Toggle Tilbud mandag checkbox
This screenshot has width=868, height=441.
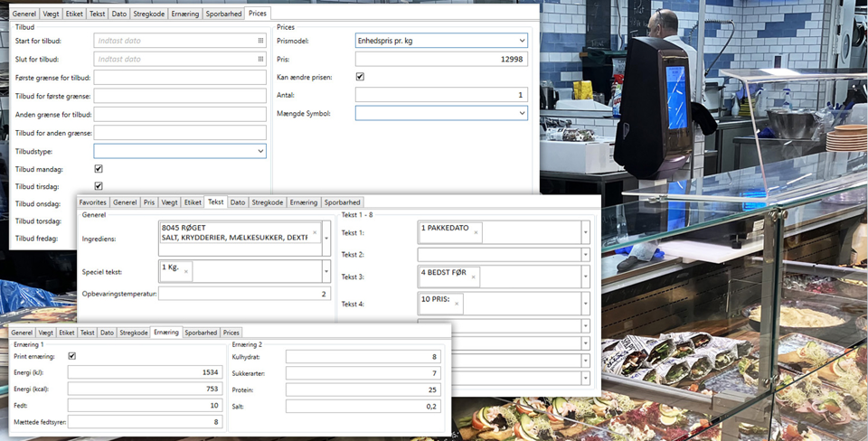[x=99, y=169]
